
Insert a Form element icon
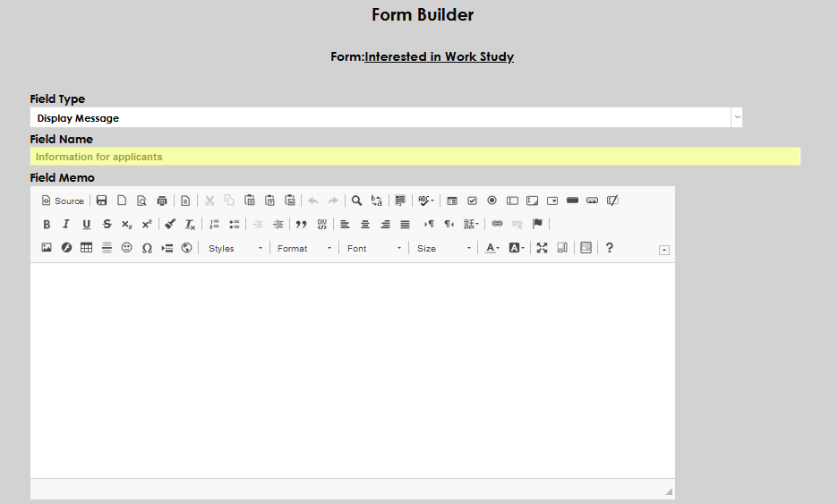pyautogui.click(x=452, y=201)
